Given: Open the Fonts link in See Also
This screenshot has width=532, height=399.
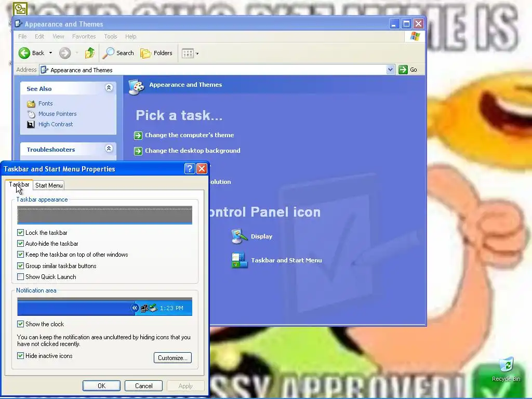Looking at the screenshot, I should point(46,103).
